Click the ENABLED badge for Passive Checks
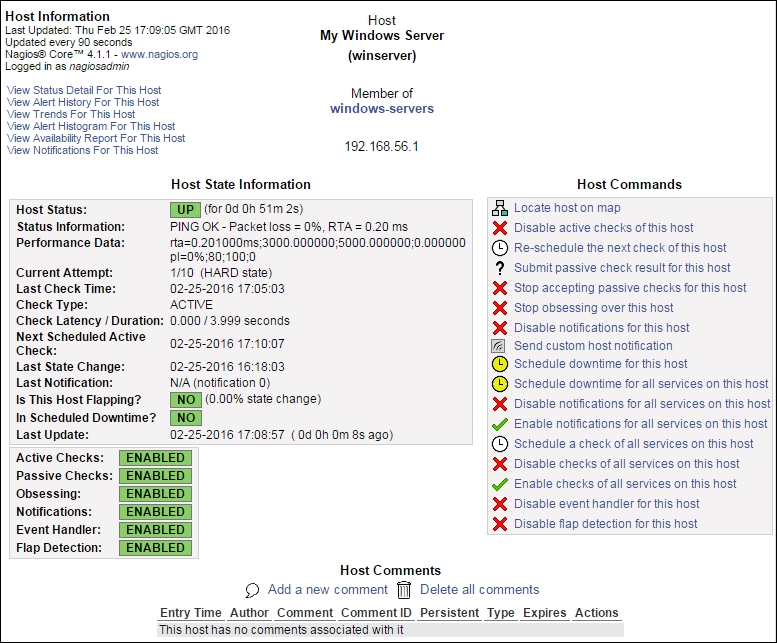Viewport: 777px width, 643px height. point(155,476)
